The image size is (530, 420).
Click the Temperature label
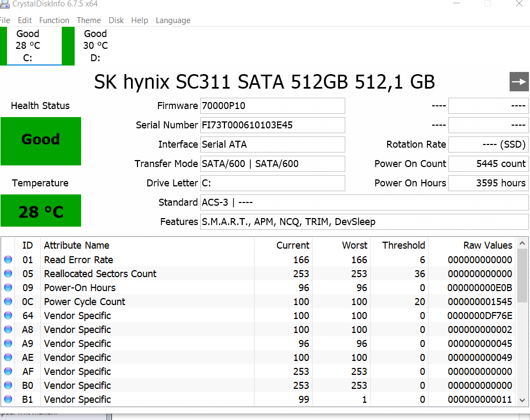coord(40,183)
